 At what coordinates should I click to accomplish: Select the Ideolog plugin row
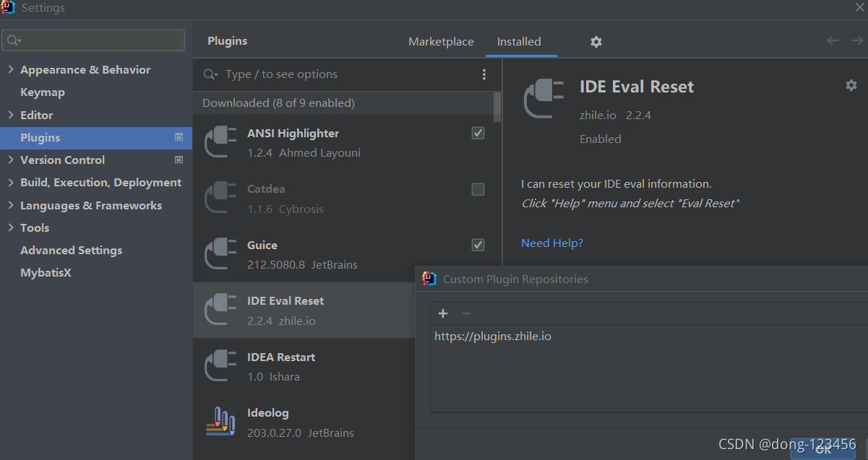pos(304,422)
